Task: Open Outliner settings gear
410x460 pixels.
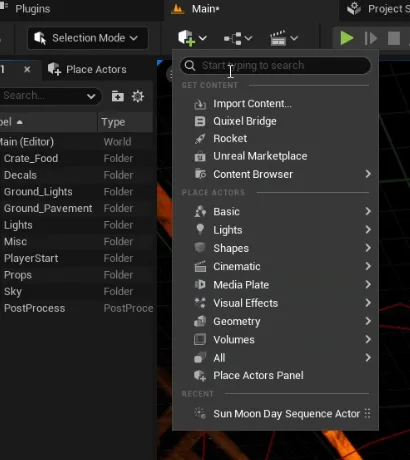Action: [x=138, y=96]
